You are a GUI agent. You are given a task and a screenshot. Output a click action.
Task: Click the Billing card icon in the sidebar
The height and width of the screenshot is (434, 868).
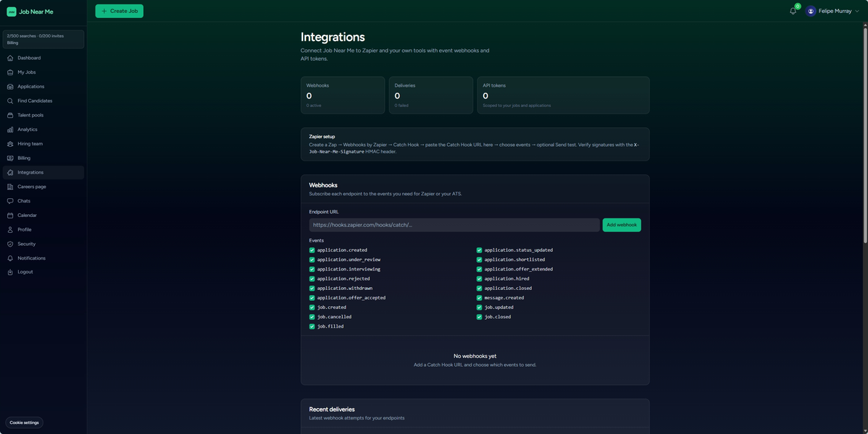pos(10,158)
